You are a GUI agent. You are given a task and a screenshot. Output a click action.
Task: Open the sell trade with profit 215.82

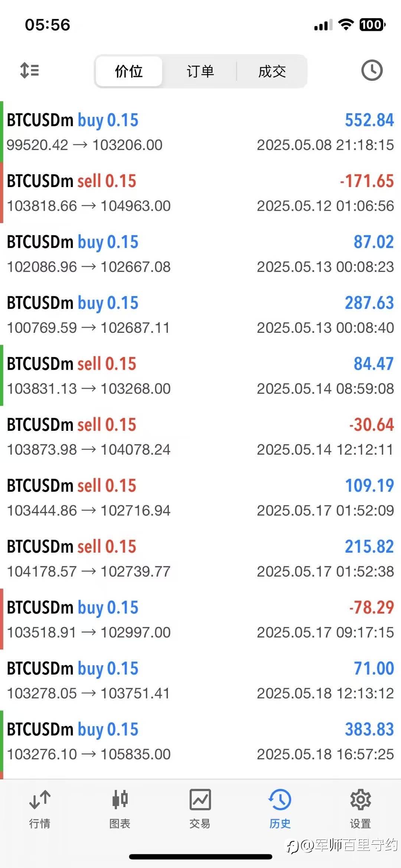[200, 558]
